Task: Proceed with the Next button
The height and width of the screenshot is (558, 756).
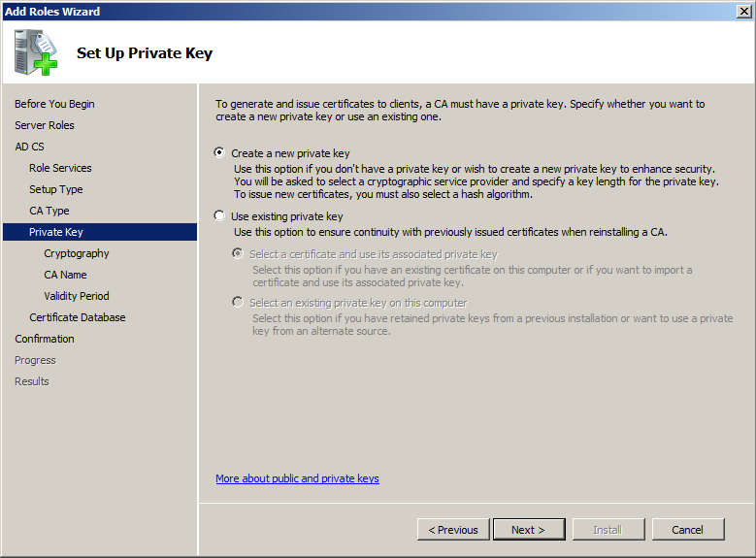Action: [529, 530]
